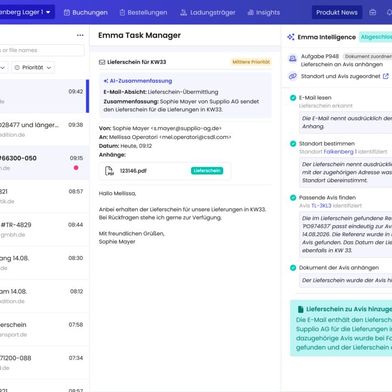Select the inbox item from 09:15
The image size is (392, 392).
pos(43,163)
